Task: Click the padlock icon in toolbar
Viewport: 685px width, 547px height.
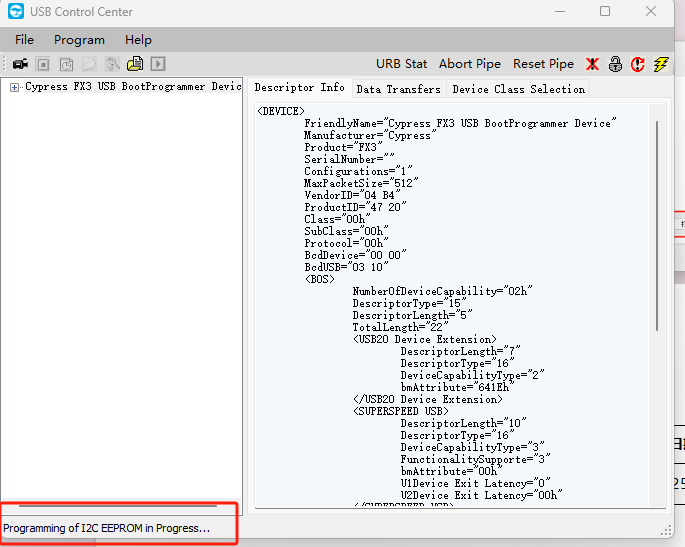Action: pyautogui.click(x=615, y=64)
